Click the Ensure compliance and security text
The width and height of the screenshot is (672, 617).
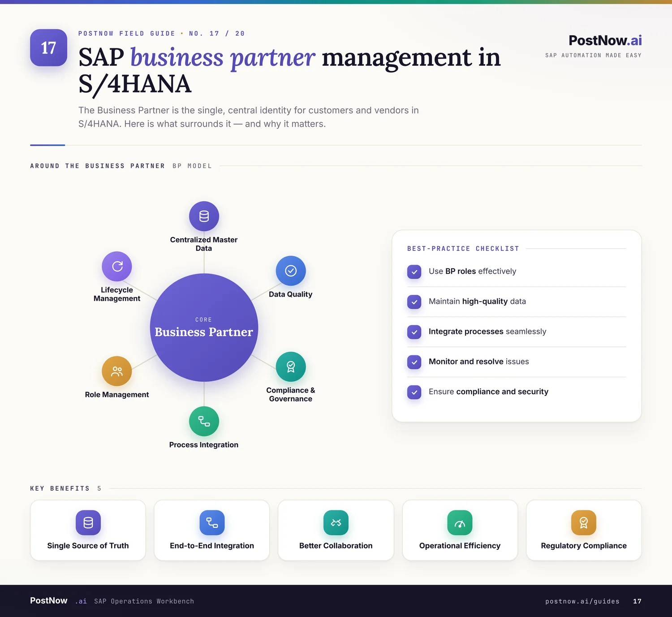pos(488,391)
